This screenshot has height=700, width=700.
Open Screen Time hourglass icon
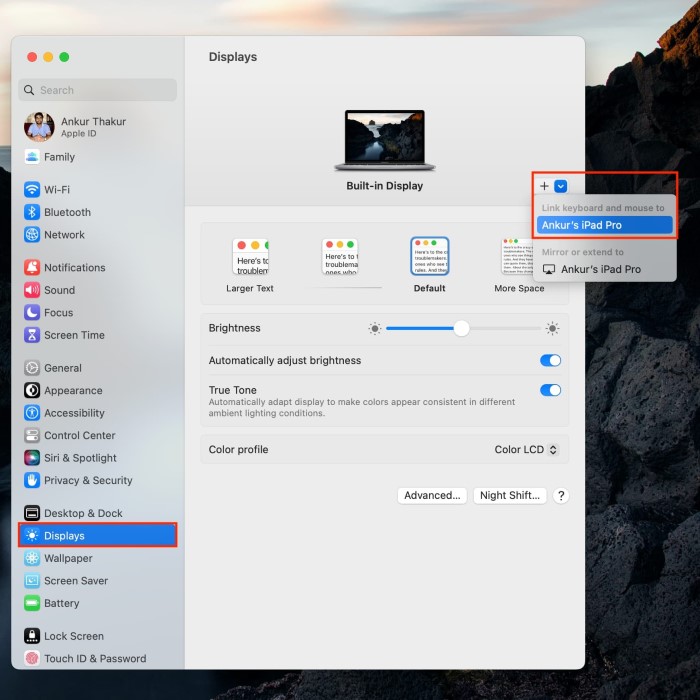click(32, 335)
